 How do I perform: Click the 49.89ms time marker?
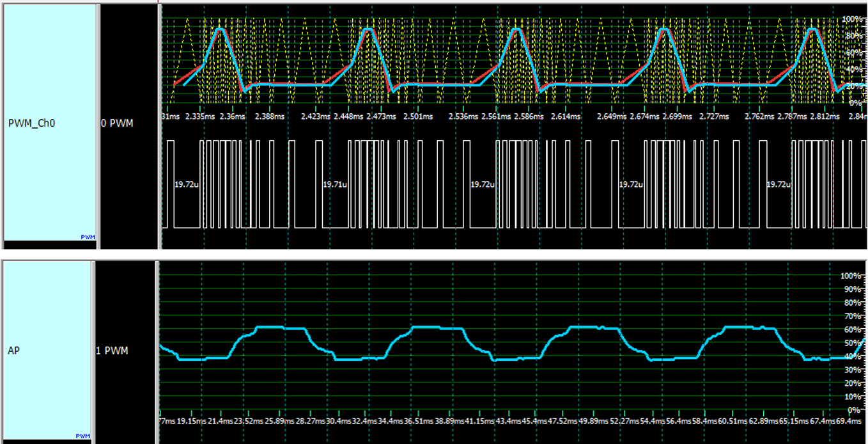593,422
